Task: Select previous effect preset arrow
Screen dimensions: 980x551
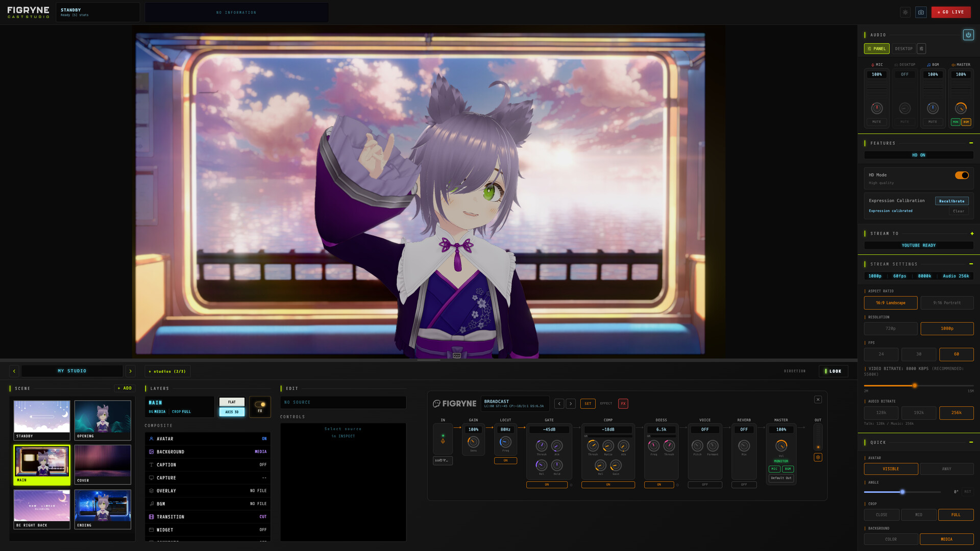Action: click(x=559, y=404)
